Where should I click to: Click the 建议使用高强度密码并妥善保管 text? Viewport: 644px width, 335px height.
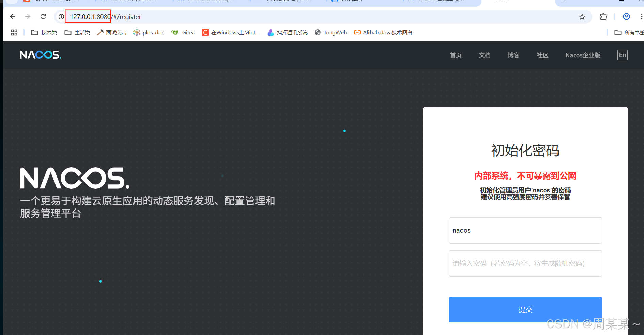(x=525, y=197)
